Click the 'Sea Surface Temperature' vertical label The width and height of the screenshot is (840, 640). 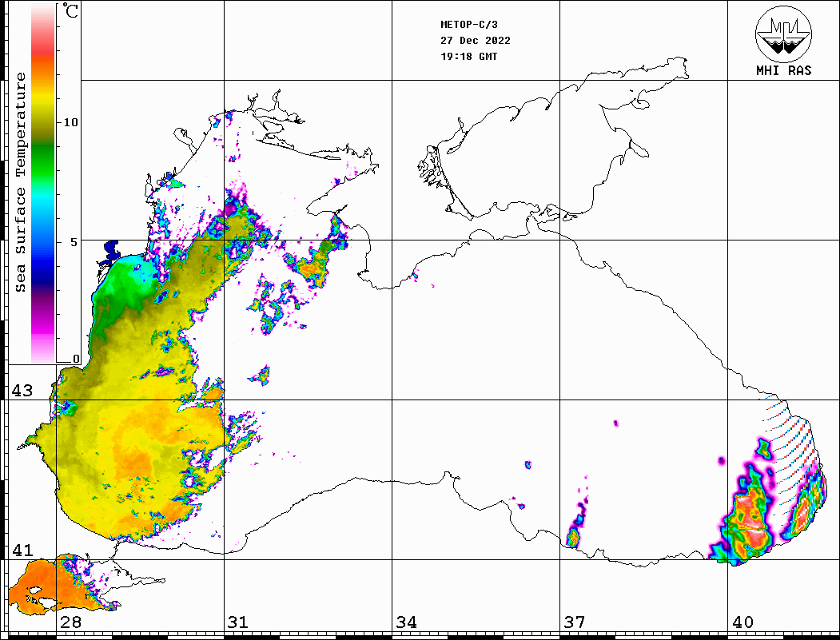point(20,182)
